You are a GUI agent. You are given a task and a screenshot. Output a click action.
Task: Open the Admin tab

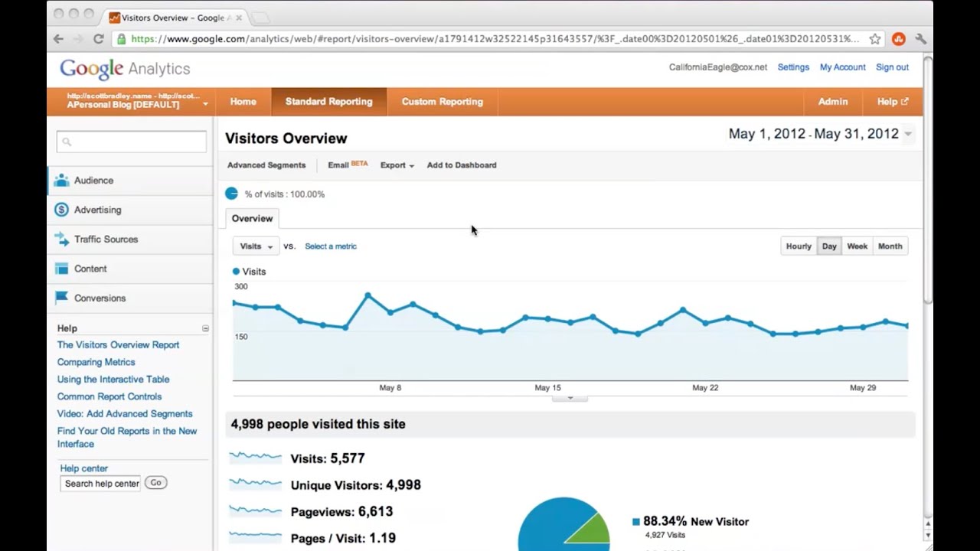(x=833, y=102)
